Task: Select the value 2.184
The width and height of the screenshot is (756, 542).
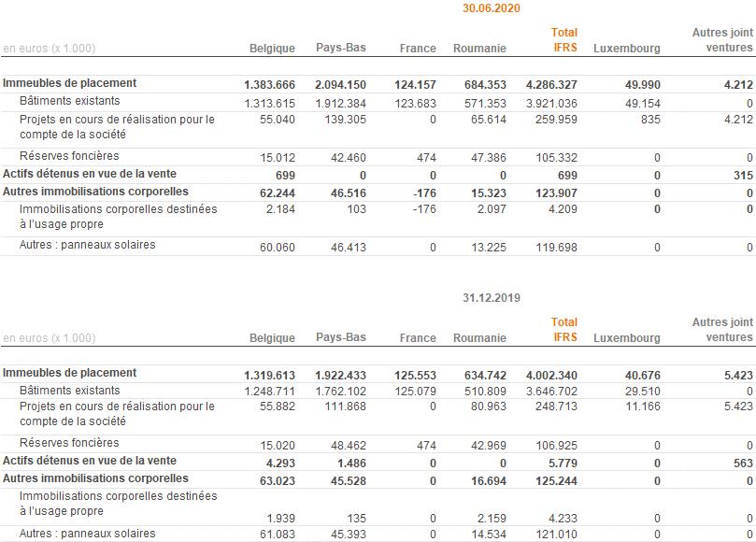Action: [280, 209]
